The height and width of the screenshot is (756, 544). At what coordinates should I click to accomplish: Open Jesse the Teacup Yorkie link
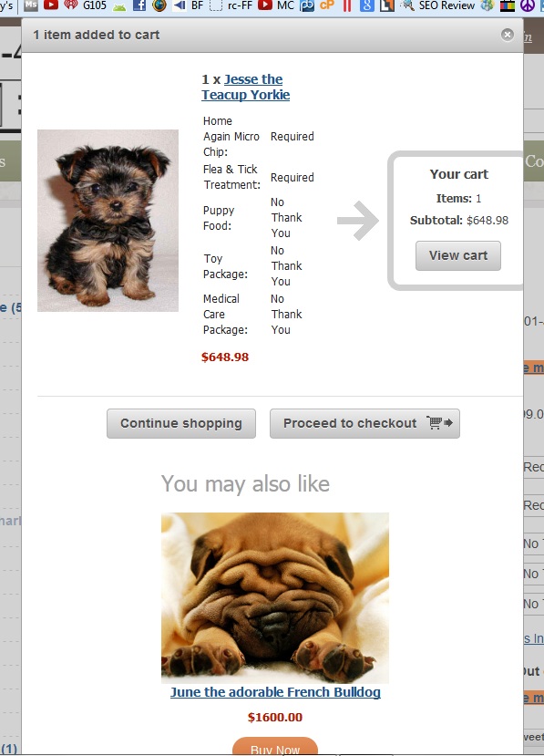click(246, 87)
